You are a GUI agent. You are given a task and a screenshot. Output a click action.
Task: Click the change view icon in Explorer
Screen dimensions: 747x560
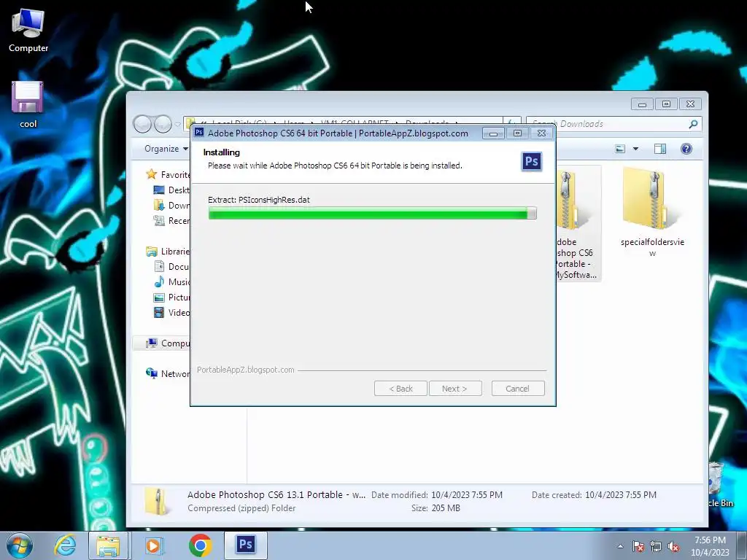[620, 149]
